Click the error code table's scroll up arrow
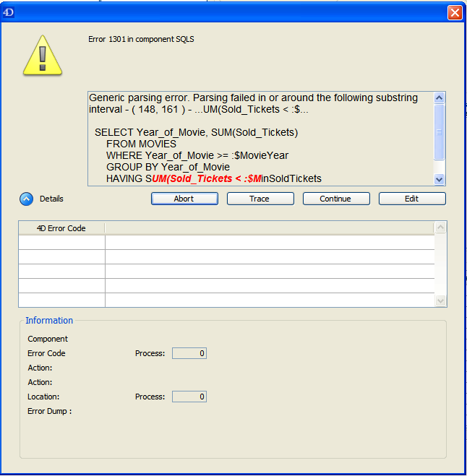The image size is (467, 476). (440, 228)
